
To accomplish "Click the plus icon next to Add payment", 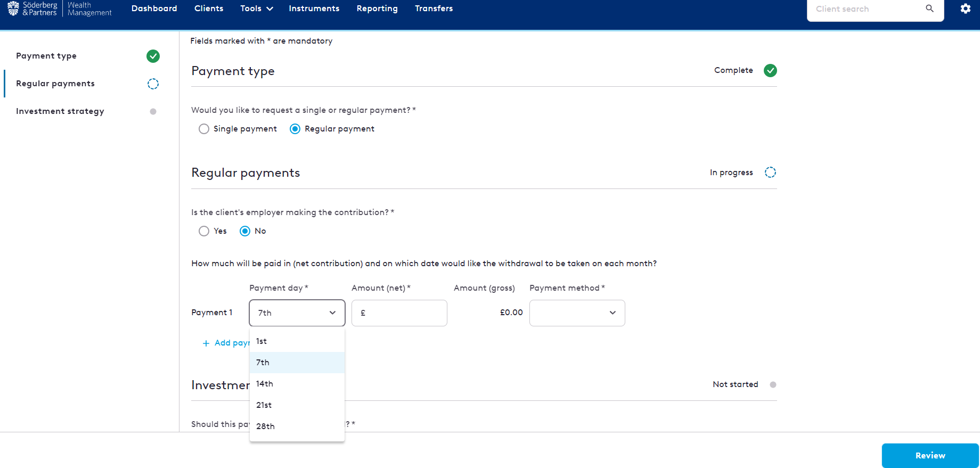I will (206, 343).
